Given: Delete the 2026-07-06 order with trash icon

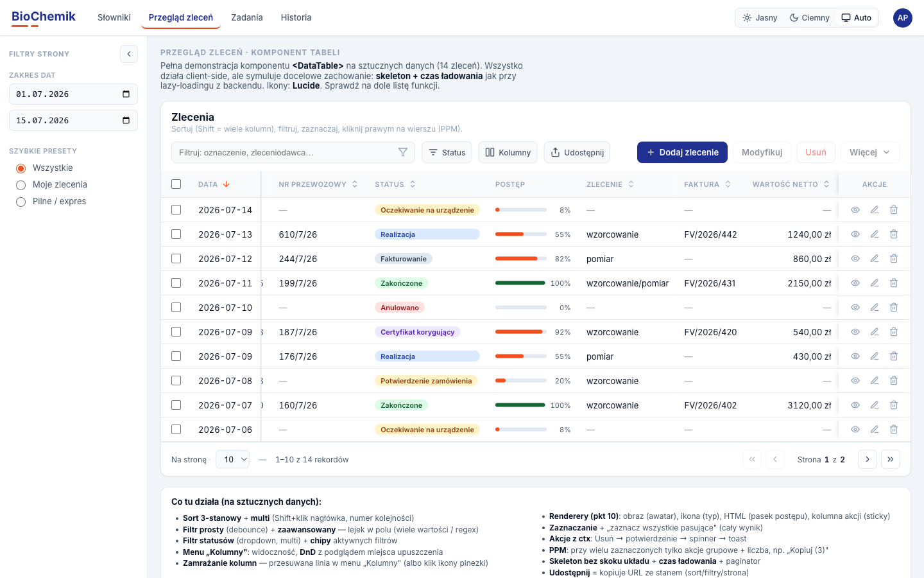Looking at the screenshot, I should point(894,430).
